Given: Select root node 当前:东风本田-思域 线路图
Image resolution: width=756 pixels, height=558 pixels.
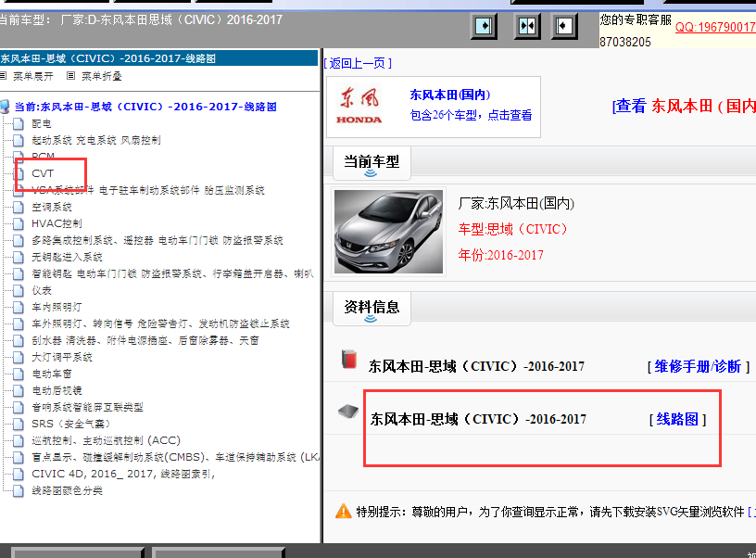Looking at the screenshot, I should pyautogui.click(x=145, y=107).
